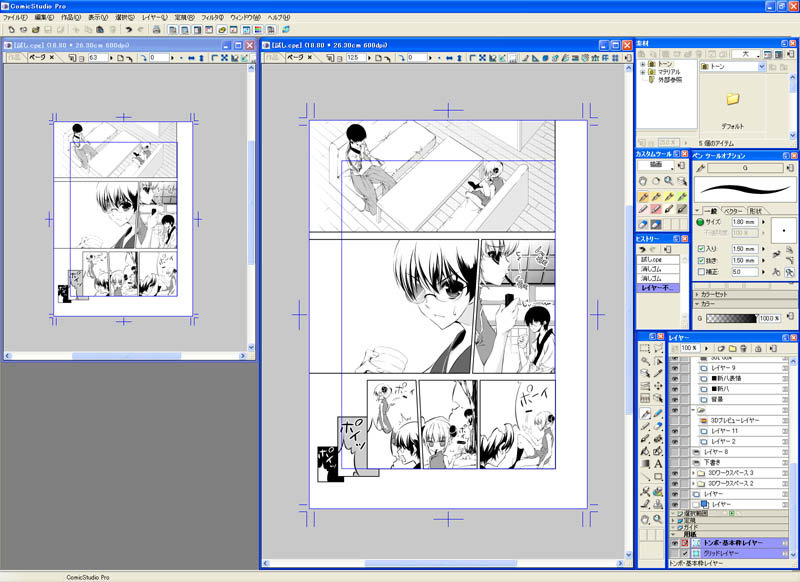Click the color density gradient bar

(x=731, y=318)
